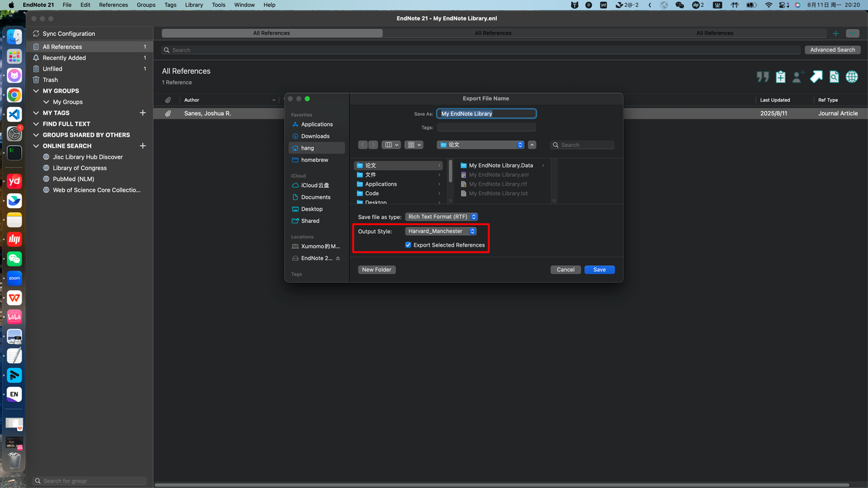Select homebrew in dialog Favorites

[315, 160]
